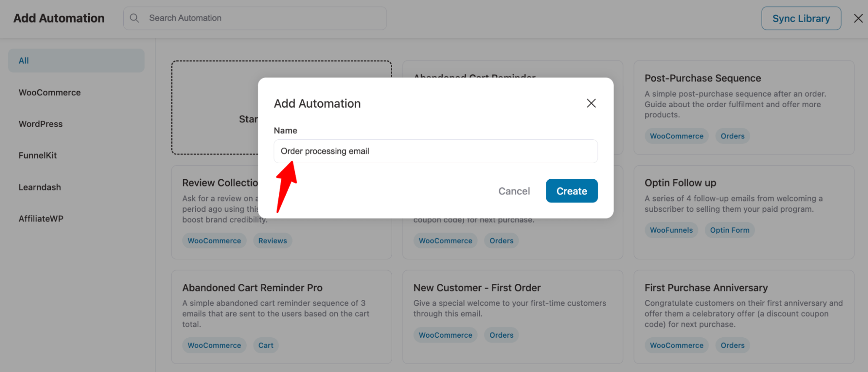Switch to the WordPress category
868x372 pixels.
pos(40,124)
